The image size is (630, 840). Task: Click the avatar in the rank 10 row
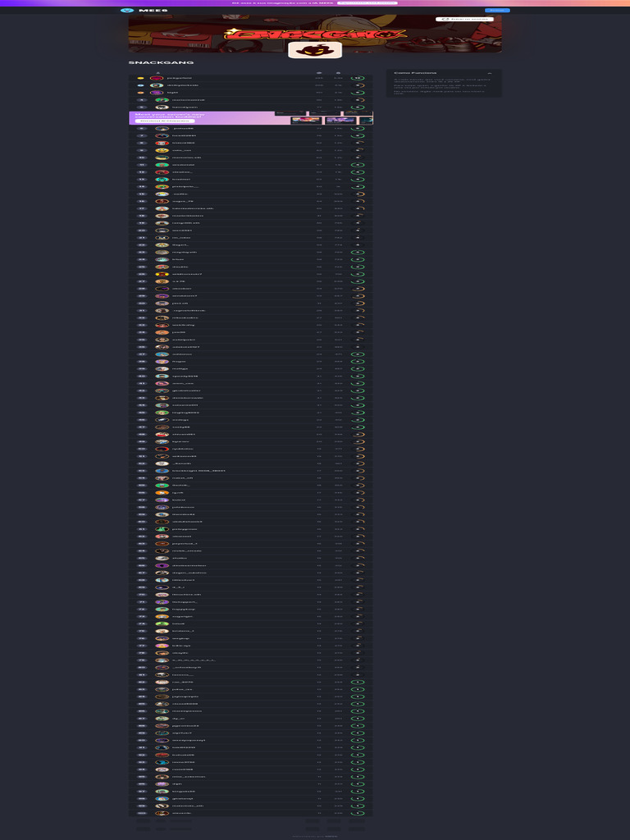(162, 157)
